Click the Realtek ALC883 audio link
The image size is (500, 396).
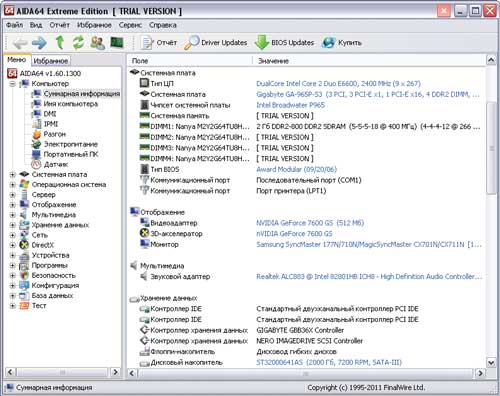[x=369, y=277]
